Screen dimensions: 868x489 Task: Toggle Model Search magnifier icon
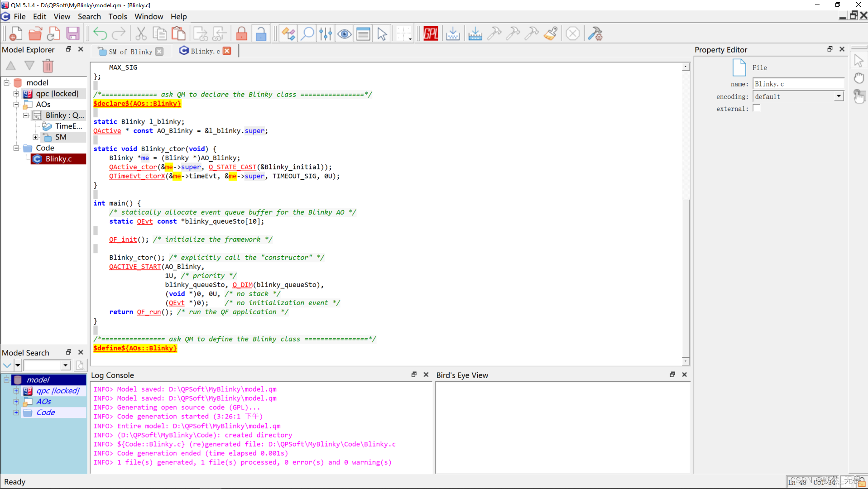tap(307, 34)
